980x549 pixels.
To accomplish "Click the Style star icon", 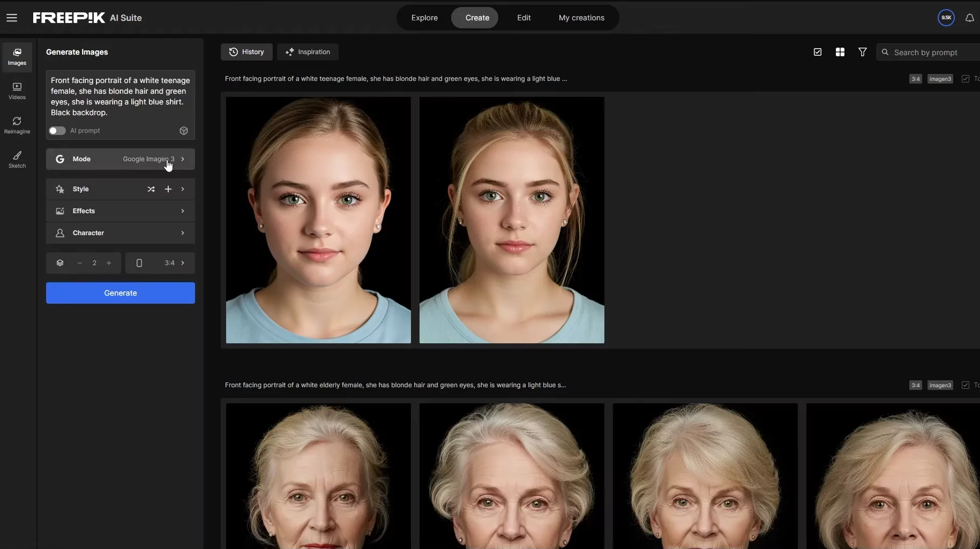I will pyautogui.click(x=60, y=189).
